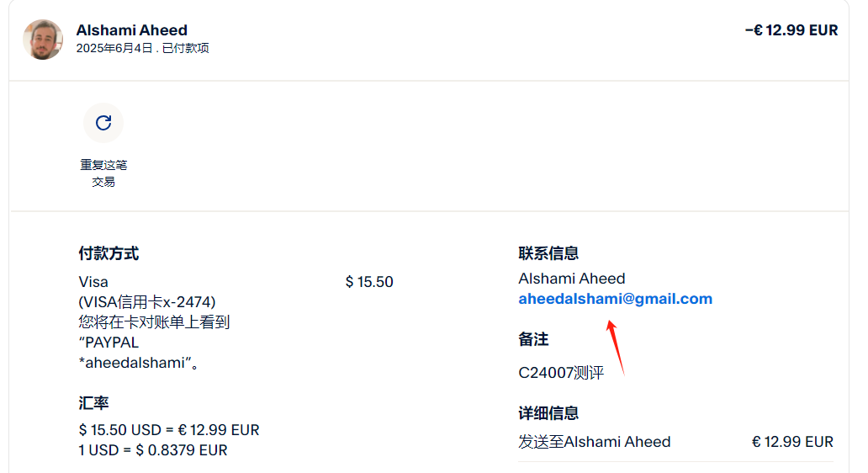Image resolution: width=868 pixels, height=473 pixels.
Task: Click the 1 USD exchange rate line
Action: (x=153, y=450)
